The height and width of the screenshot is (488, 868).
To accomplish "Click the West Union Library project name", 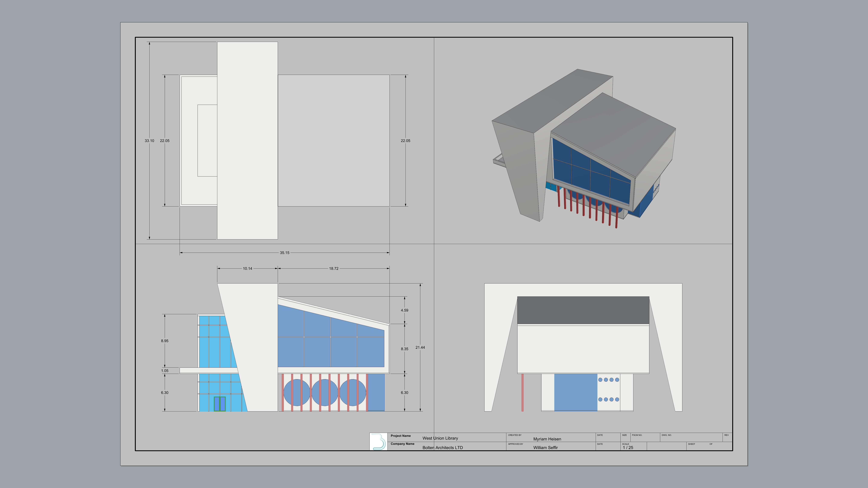I will [x=440, y=438].
